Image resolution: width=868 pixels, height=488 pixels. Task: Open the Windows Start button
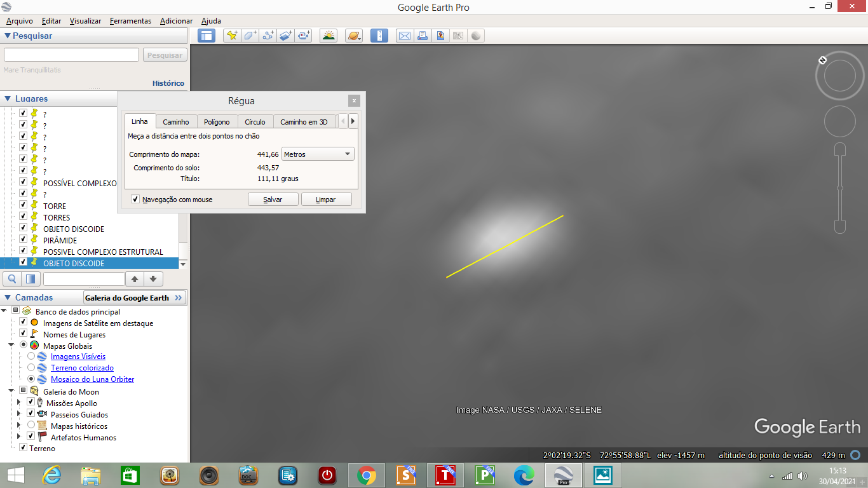click(x=15, y=475)
